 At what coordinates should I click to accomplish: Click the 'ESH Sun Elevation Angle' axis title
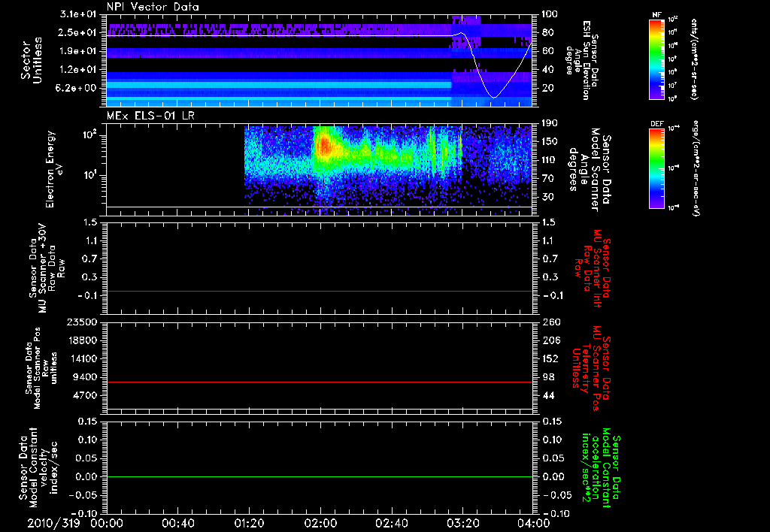coord(582,60)
